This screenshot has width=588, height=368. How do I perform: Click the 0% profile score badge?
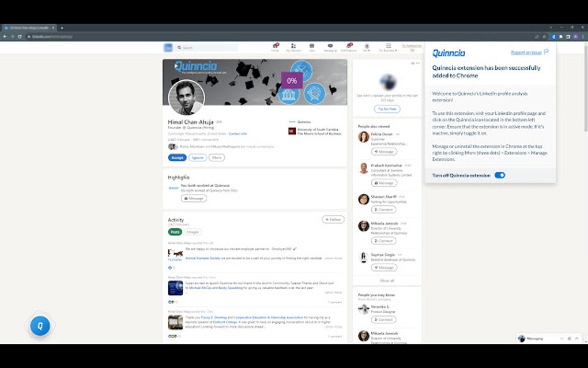point(292,81)
